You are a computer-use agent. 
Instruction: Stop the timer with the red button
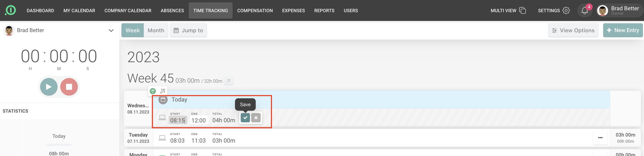[x=69, y=87]
